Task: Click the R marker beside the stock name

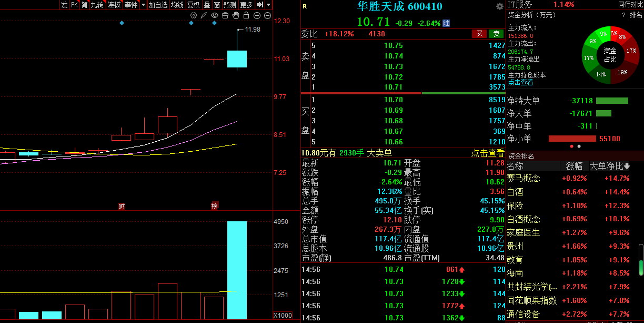Action: tap(305, 6)
